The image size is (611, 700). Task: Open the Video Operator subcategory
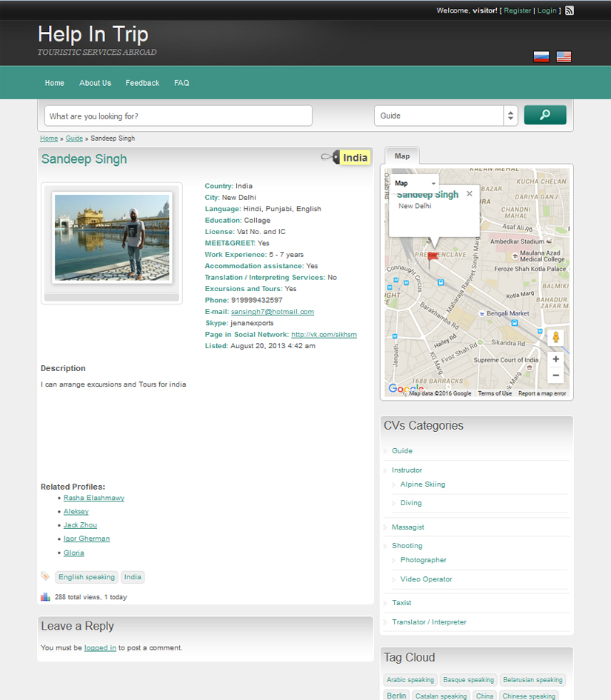coord(426,579)
